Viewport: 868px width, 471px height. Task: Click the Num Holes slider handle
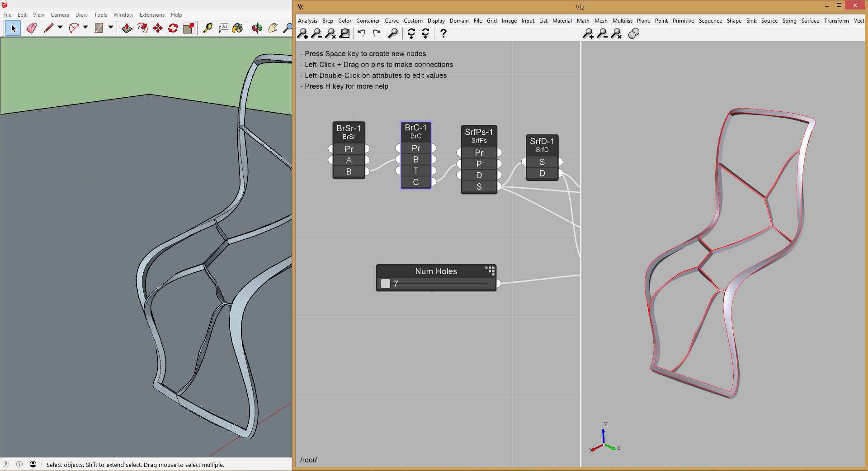tap(386, 284)
